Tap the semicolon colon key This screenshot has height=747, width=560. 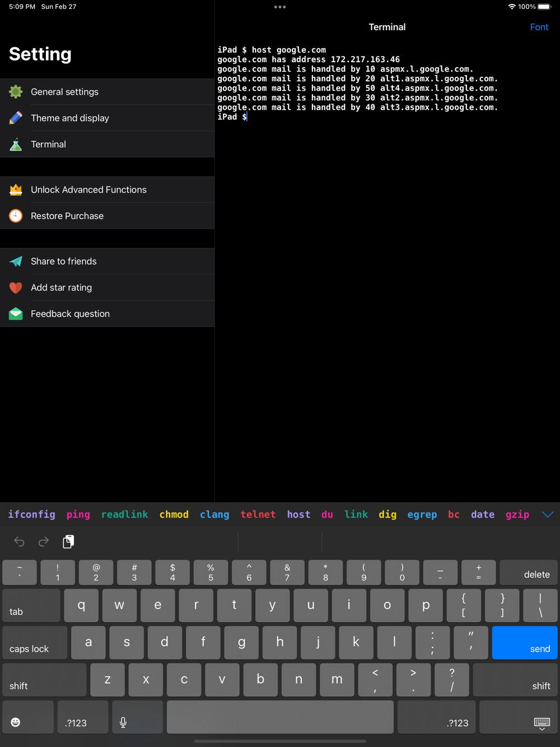(432, 642)
